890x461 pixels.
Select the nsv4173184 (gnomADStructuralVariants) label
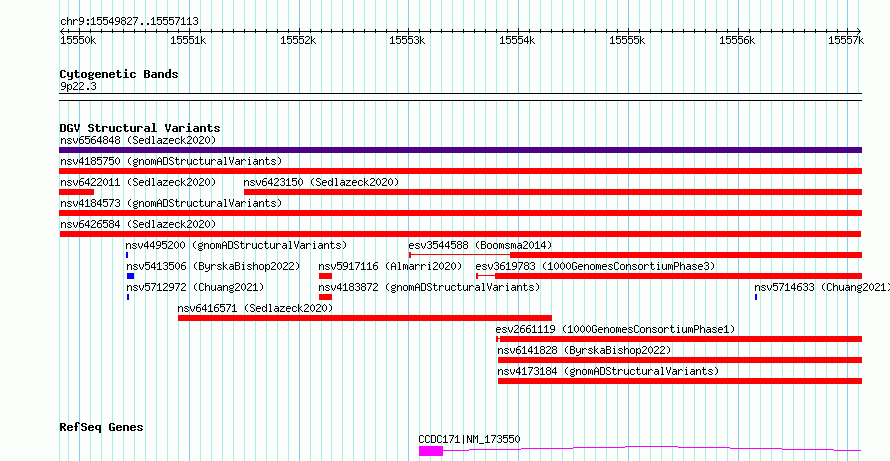[x=608, y=371]
